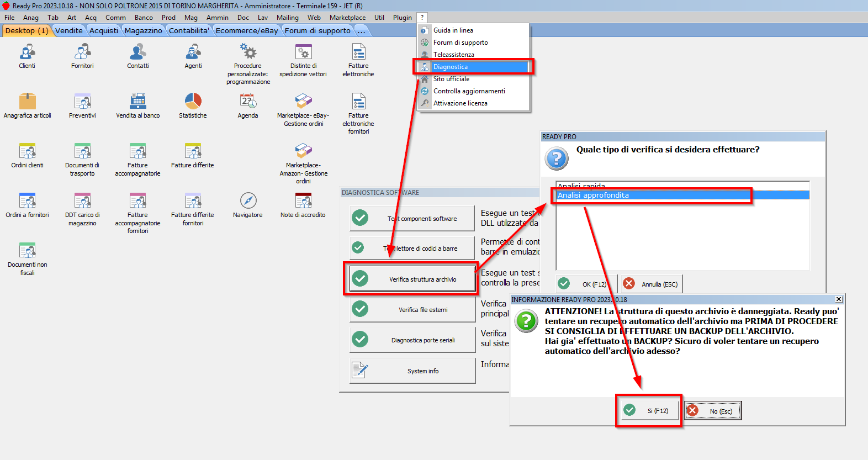Viewport: 868px width, 460px height.
Task: Open the question mark help menu
Action: point(422,18)
